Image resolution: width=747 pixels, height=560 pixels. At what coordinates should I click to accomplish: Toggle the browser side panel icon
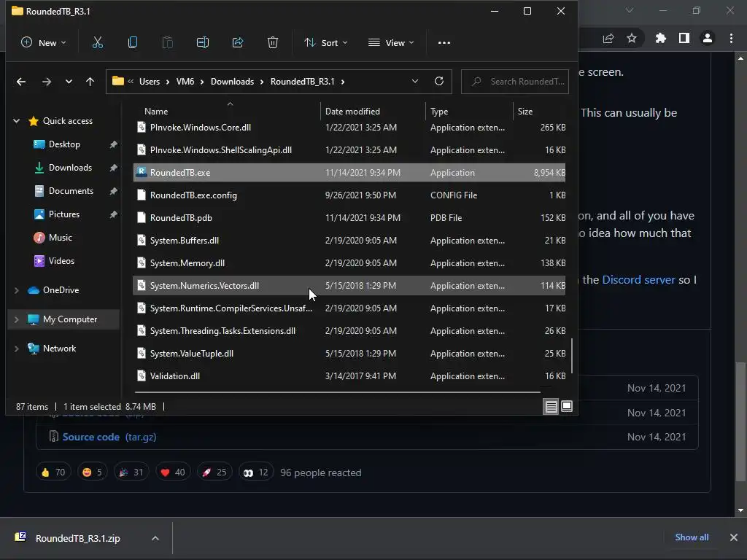point(684,38)
